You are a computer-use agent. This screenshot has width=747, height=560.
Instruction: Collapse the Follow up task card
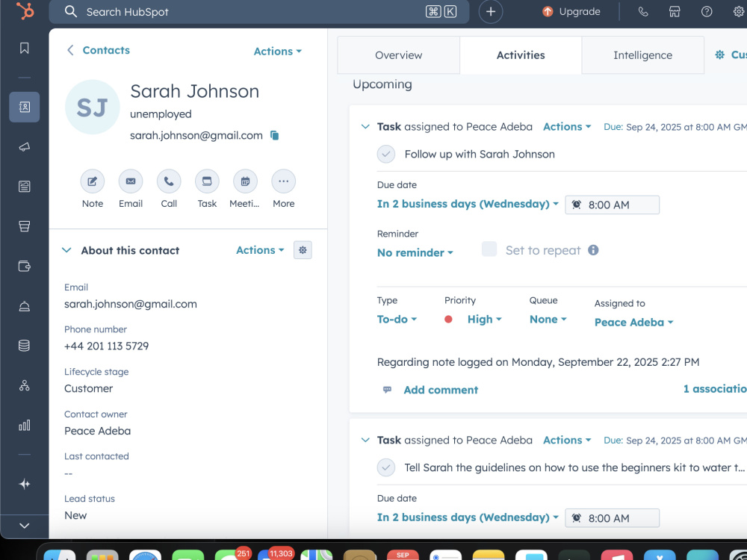[x=365, y=127]
